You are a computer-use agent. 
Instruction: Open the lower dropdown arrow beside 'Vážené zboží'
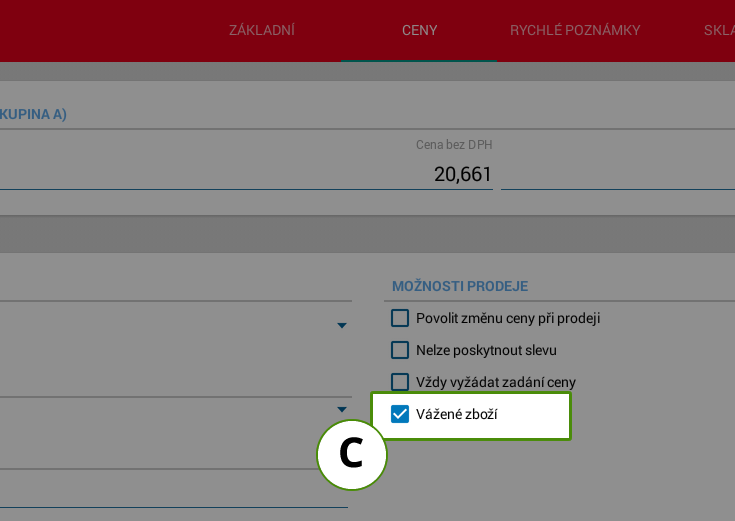point(342,409)
